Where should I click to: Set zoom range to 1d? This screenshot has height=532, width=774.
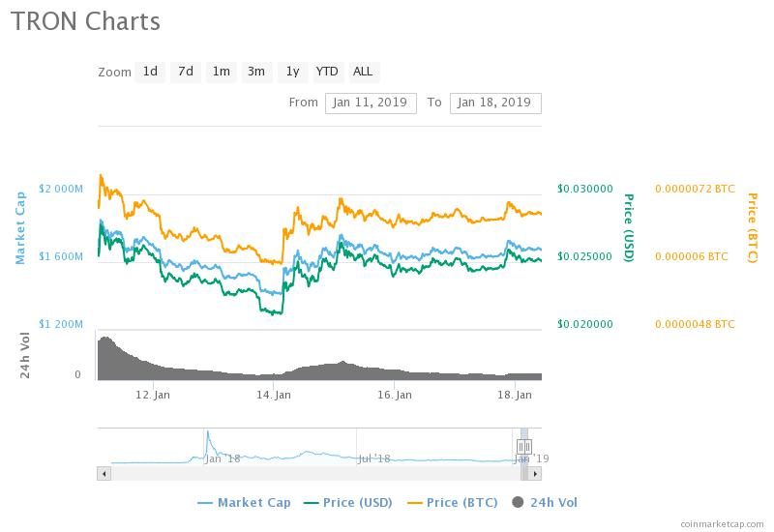tap(150, 72)
